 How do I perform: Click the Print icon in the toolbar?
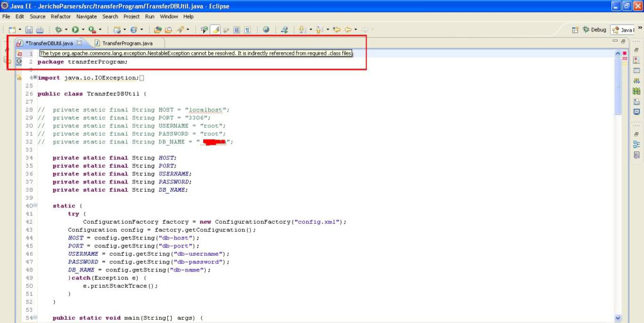tap(40, 30)
